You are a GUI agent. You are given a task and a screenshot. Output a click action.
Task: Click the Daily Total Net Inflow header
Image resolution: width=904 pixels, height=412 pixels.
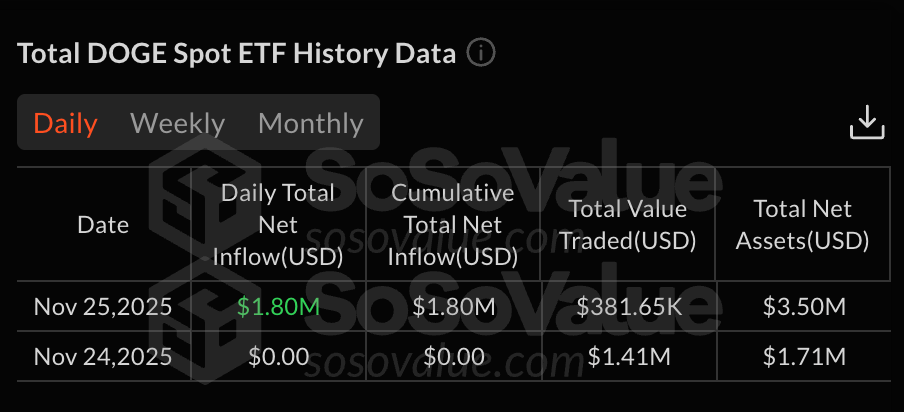tap(278, 225)
